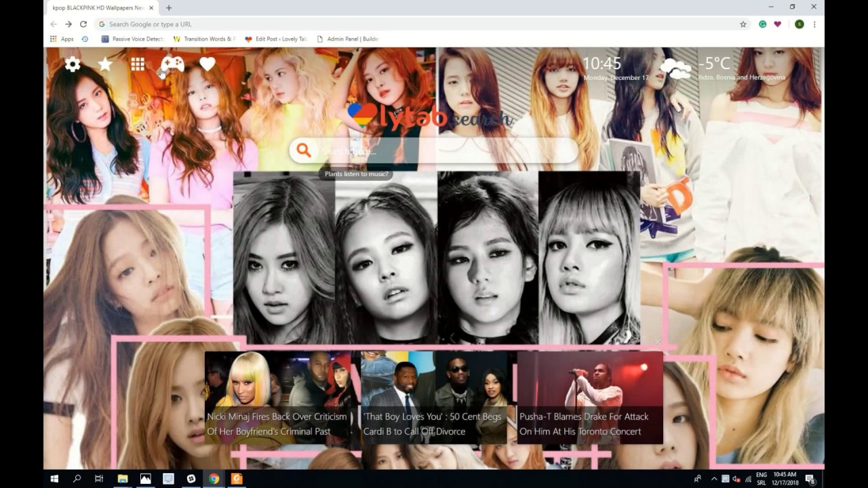Click the history bookmark icon next to Apps
This screenshot has height=488, width=868.
[85, 39]
